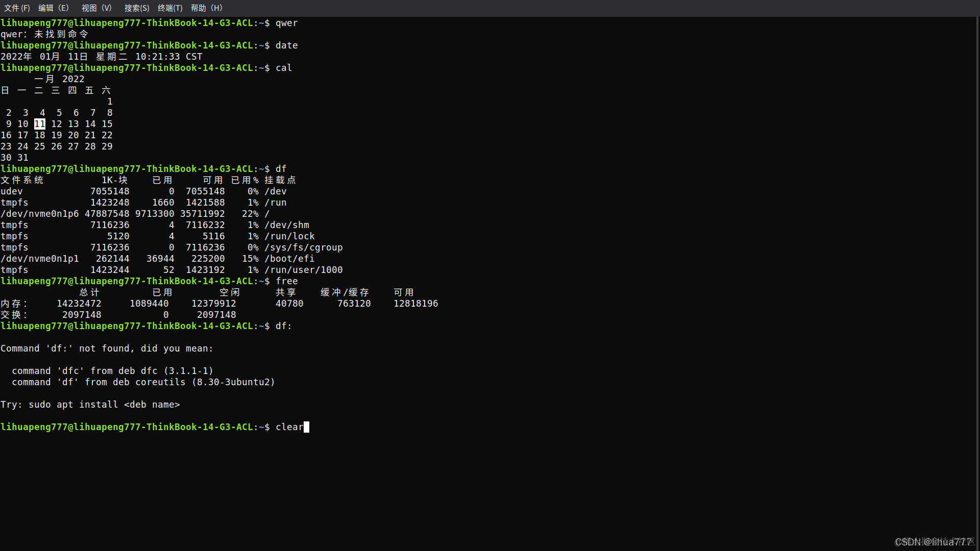Click the 'sudo apt install' suggestion line
The height and width of the screenshot is (551, 980).
pyautogui.click(x=90, y=405)
